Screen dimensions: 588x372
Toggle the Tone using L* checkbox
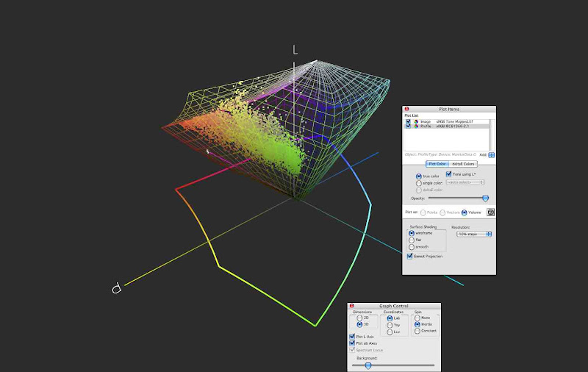point(448,174)
